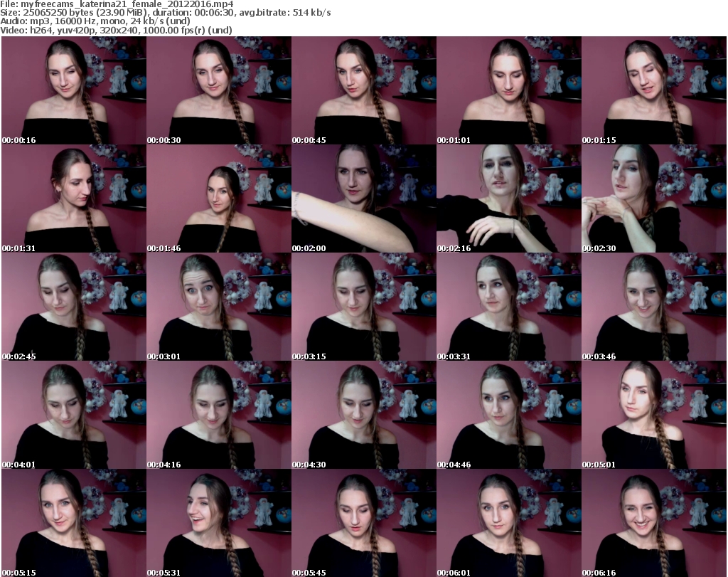Screen dimensions: 728x577
Task: Select the 00:01:15 thumbnail
Action: pos(653,90)
